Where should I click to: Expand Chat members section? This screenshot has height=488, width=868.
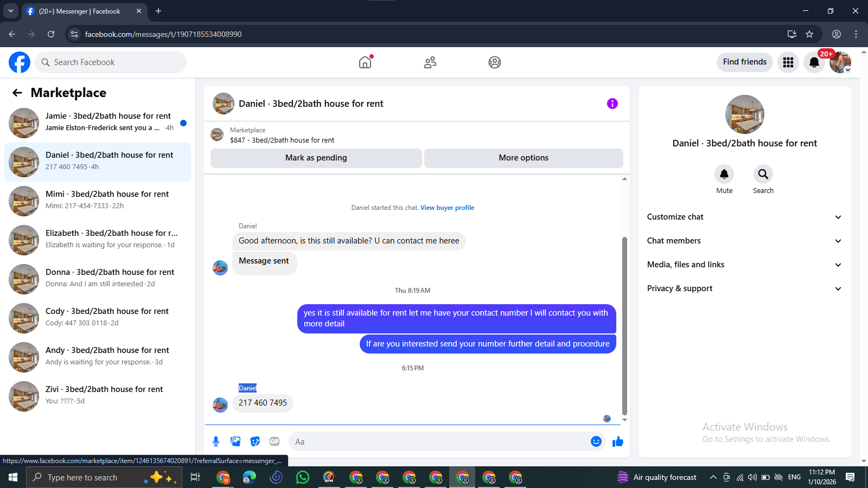(744, 241)
